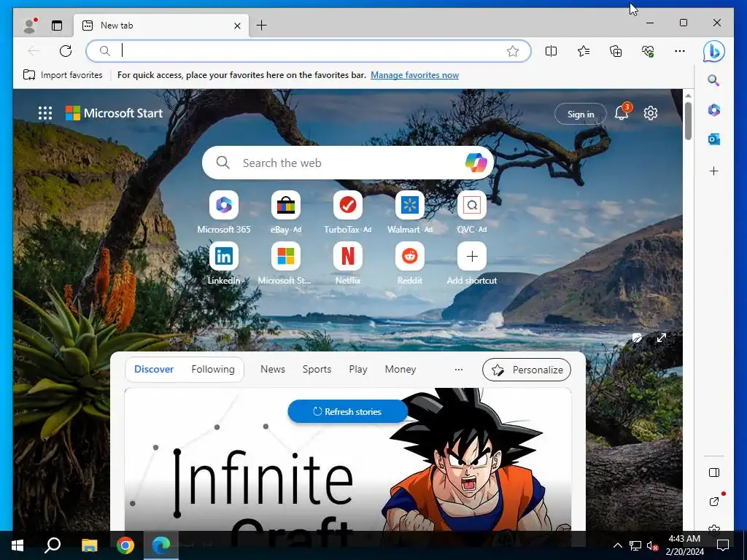Click Import favorites
This screenshot has height=560, width=747.
pos(63,75)
